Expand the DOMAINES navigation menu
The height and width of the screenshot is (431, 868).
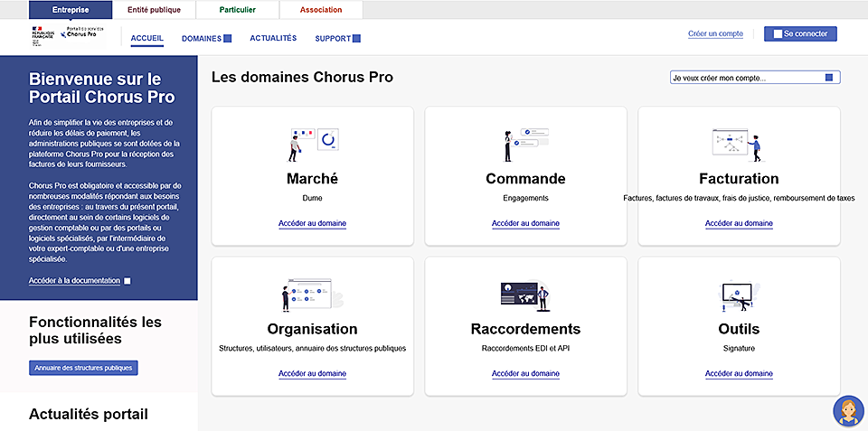[206, 39]
